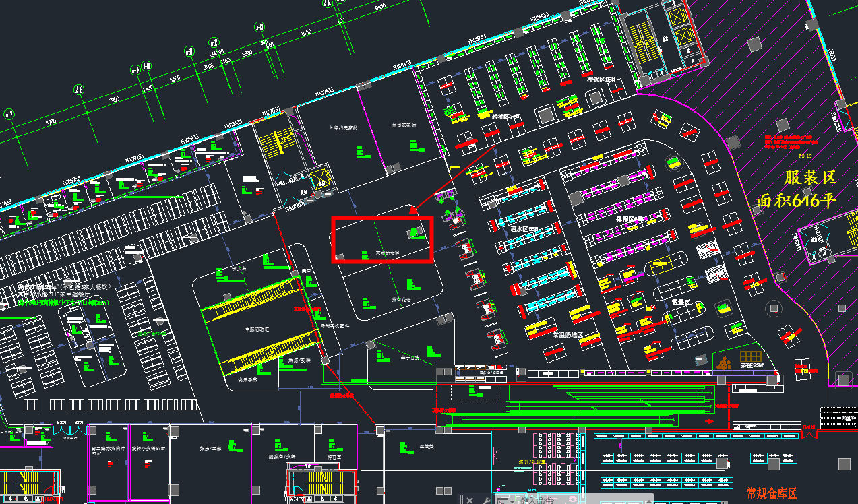Screen dimensions: 858x504
Task: Close the command line window
Action: point(470,499)
